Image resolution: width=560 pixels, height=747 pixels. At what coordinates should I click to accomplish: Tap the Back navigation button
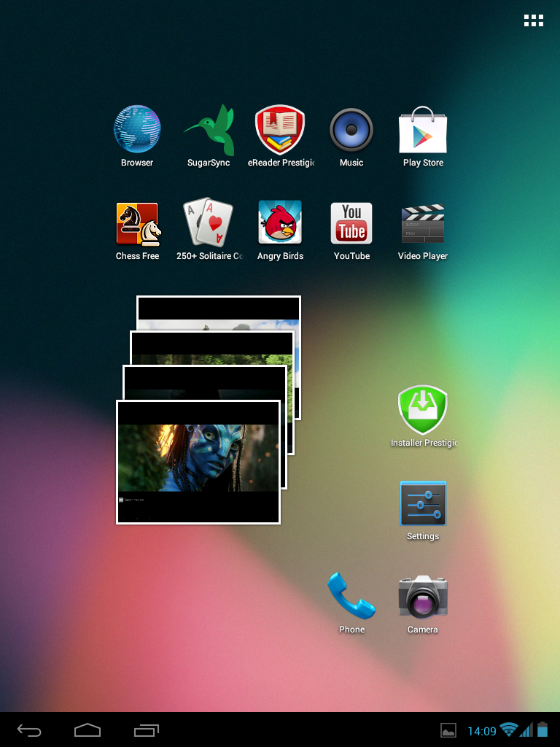[x=29, y=729]
